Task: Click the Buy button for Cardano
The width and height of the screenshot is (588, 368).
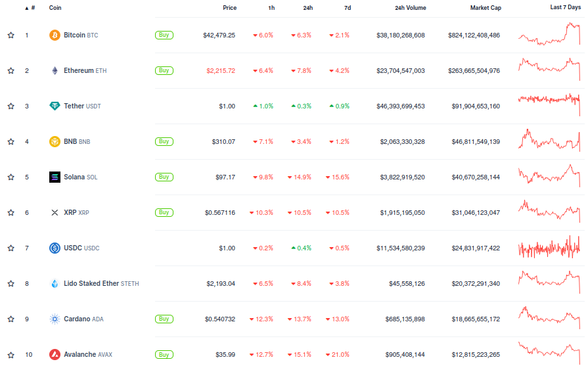Action: tap(164, 319)
